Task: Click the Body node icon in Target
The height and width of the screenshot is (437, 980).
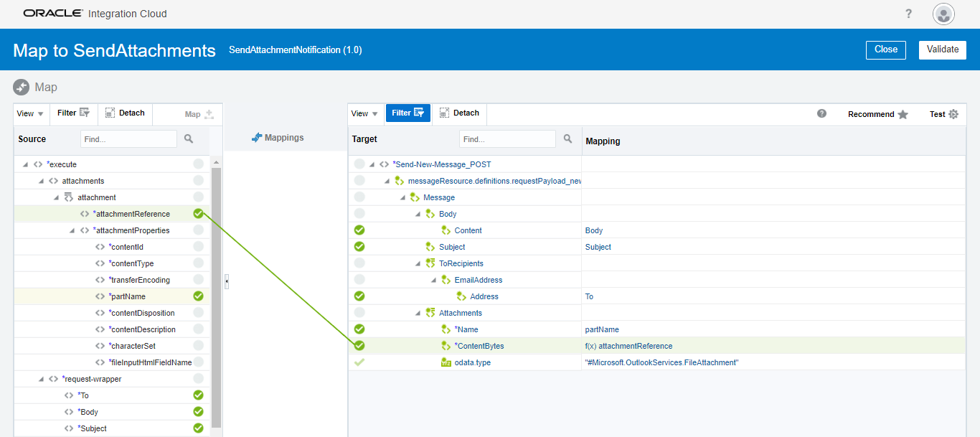Action: click(430, 214)
